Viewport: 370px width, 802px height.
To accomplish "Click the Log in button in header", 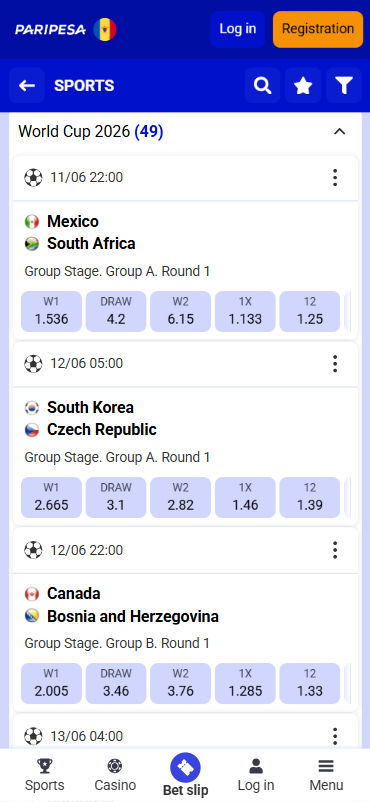I will point(237,29).
